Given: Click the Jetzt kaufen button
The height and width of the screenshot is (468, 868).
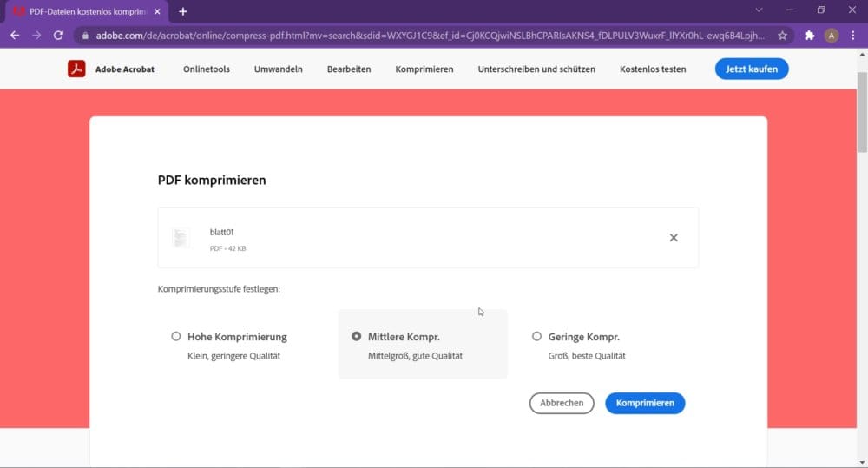Looking at the screenshot, I should 752,69.
